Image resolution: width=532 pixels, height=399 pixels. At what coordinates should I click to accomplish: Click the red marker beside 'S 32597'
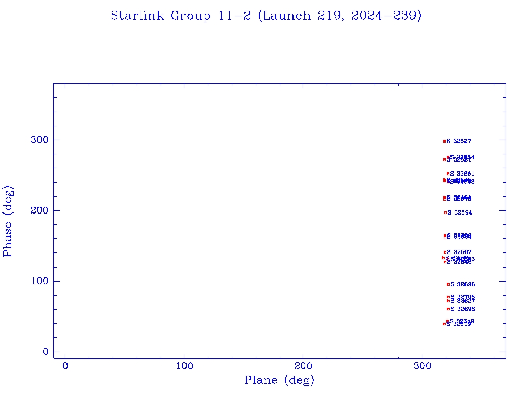(445, 252)
